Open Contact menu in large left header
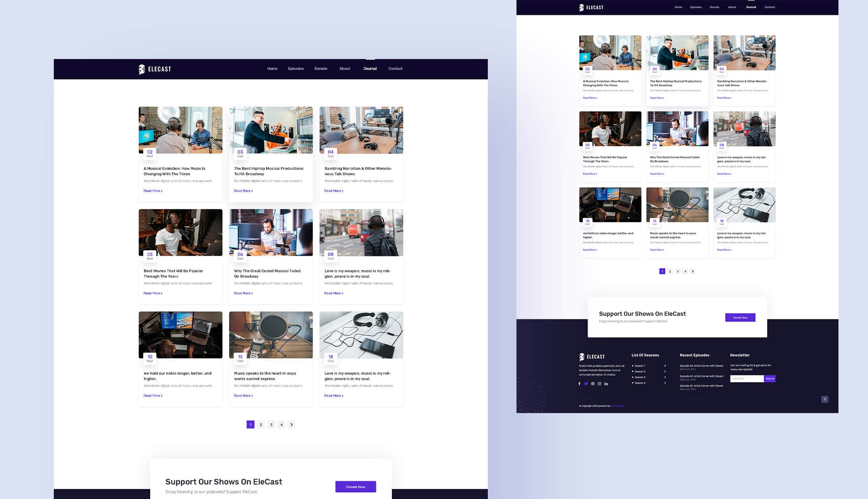868x499 pixels. 395,69
